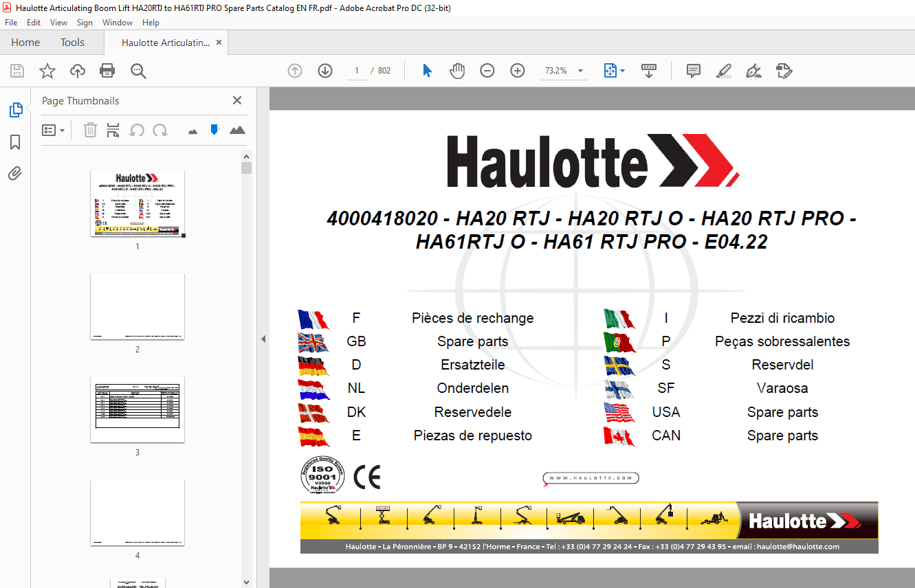Open thumbnails options menu dropdown

coord(54,130)
